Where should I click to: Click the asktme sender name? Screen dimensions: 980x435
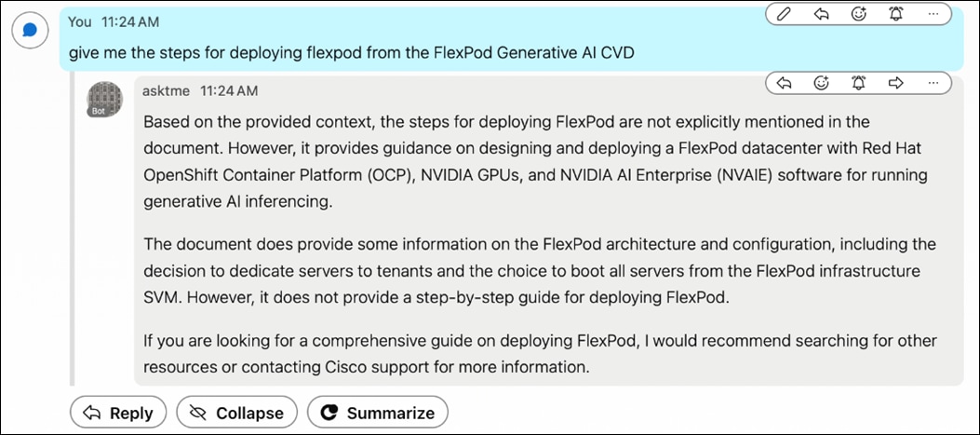tap(166, 90)
